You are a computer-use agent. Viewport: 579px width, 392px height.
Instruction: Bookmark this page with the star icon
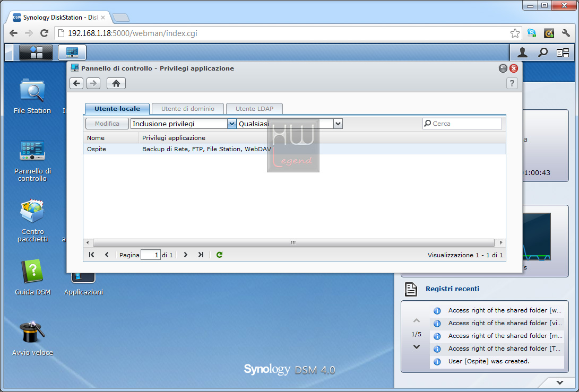[515, 33]
